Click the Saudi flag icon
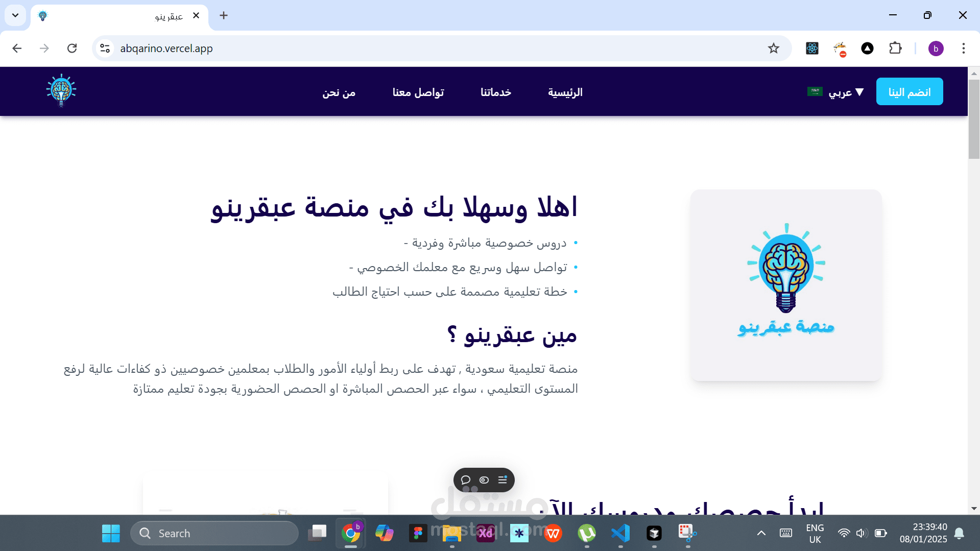The width and height of the screenshot is (980, 551). (815, 91)
